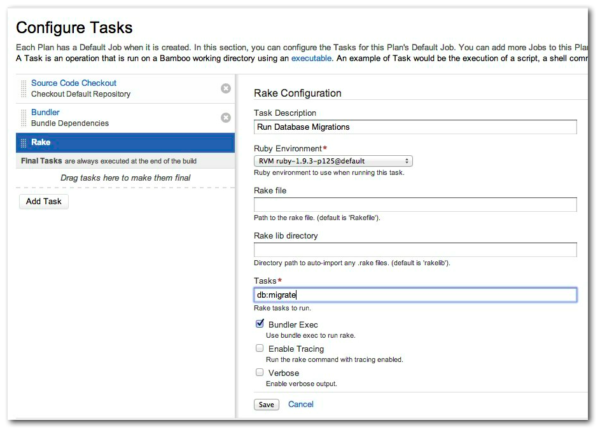This screenshot has width=600, height=430.
Task: Click the Add Task button
Action: tap(43, 201)
